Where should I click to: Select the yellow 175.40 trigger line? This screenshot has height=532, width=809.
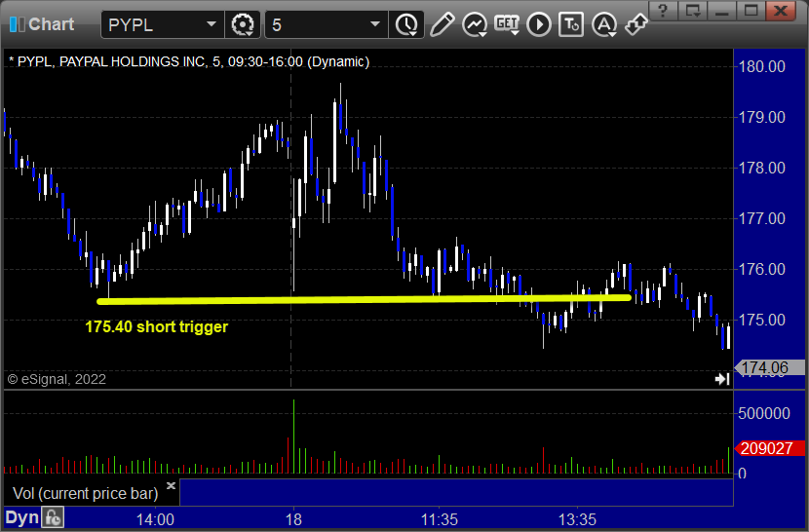pos(364,299)
